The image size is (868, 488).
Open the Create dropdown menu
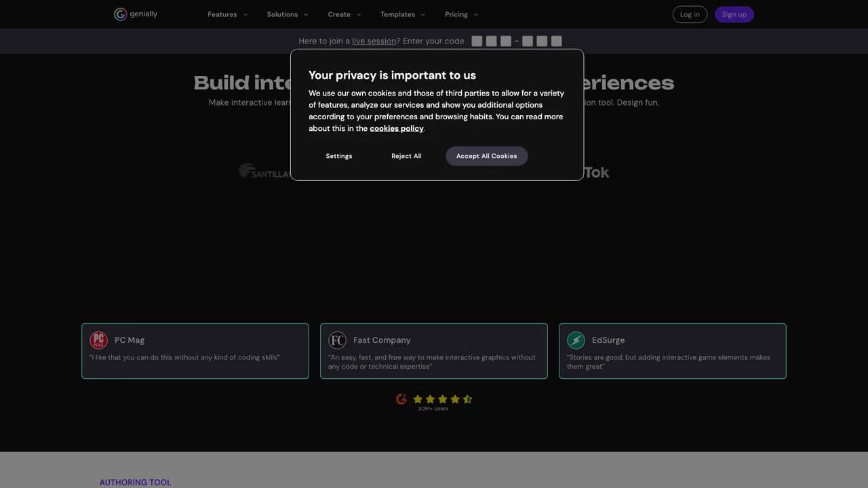click(344, 14)
